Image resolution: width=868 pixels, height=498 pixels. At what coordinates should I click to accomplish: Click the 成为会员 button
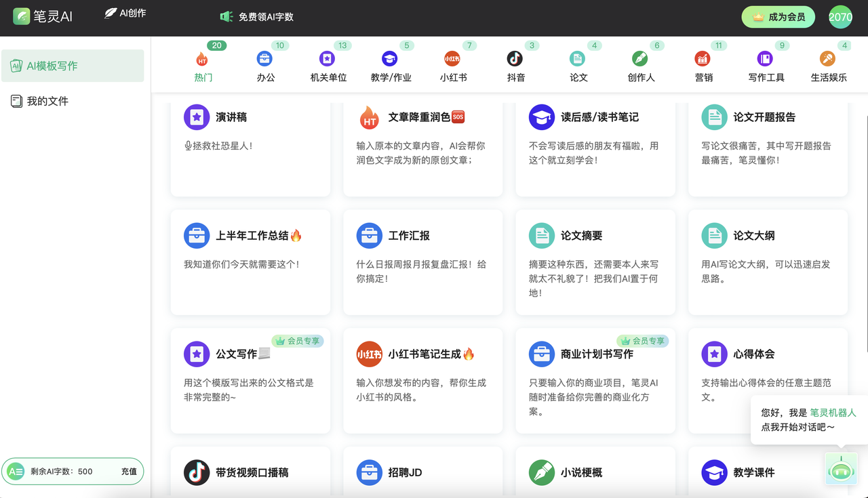pyautogui.click(x=778, y=17)
